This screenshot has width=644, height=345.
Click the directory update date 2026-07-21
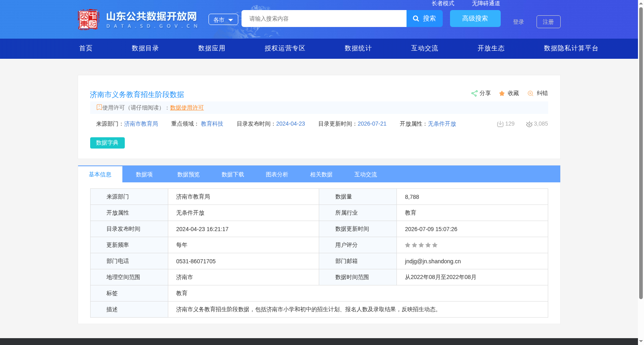(x=372, y=124)
